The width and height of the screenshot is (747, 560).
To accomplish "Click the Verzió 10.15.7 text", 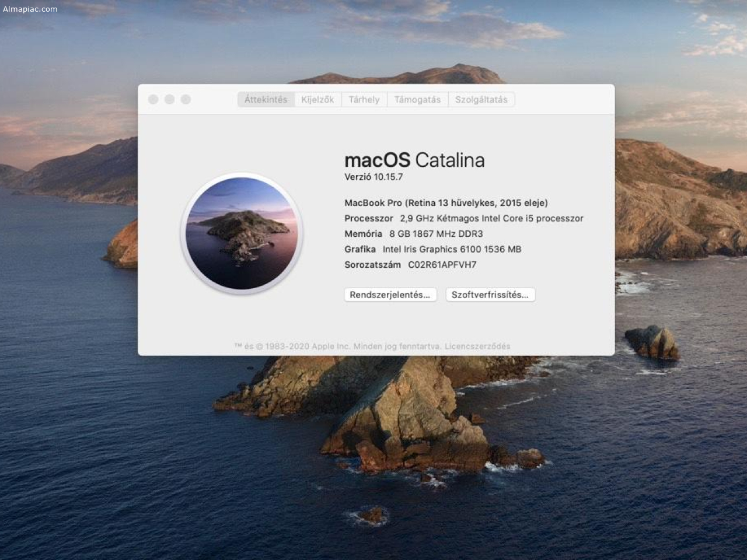I will coord(373,177).
